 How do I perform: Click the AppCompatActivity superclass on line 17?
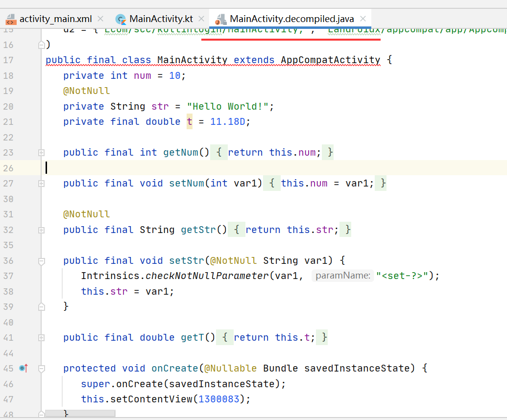(331, 60)
